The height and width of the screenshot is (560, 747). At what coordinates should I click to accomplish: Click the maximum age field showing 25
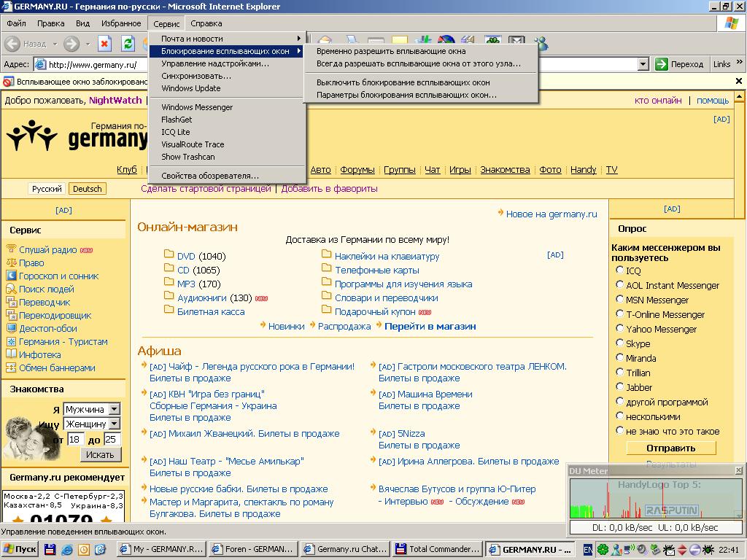tap(112, 439)
